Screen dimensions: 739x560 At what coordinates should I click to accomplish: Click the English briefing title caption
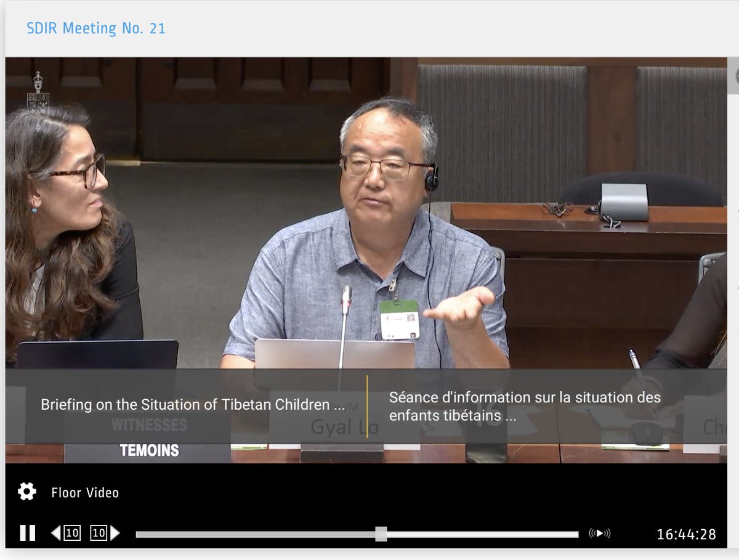pyautogui.click(x=193, y=405)
